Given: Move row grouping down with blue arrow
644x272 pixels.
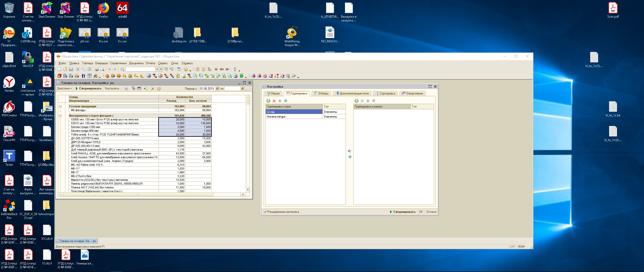Looking at the screenshot, I should point(286,101).
